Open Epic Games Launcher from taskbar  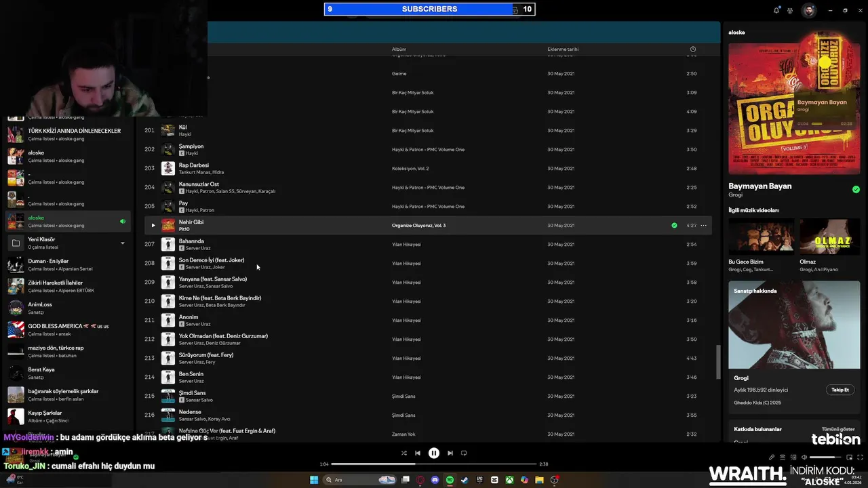point(479,480)
